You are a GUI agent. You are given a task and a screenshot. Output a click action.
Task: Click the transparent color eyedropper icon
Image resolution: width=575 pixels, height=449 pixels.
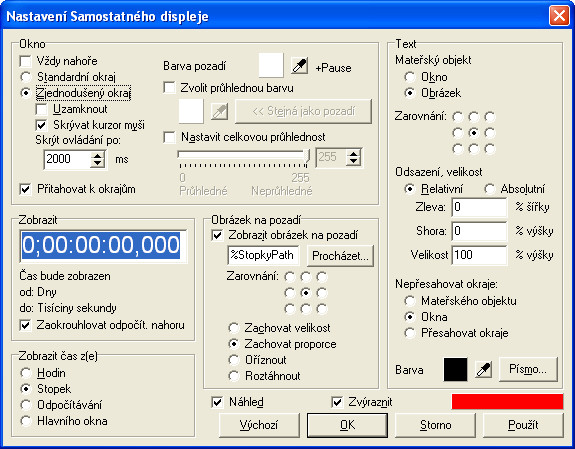point(219,111)
